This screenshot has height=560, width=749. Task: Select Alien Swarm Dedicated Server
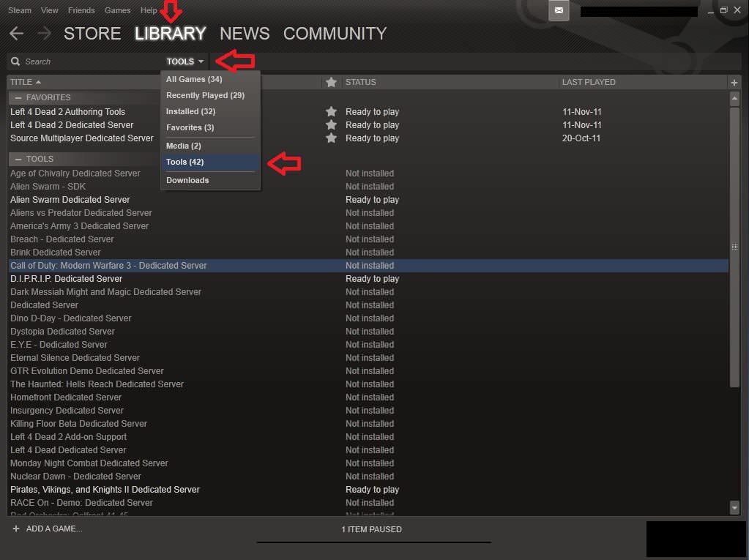click(70, 200)
